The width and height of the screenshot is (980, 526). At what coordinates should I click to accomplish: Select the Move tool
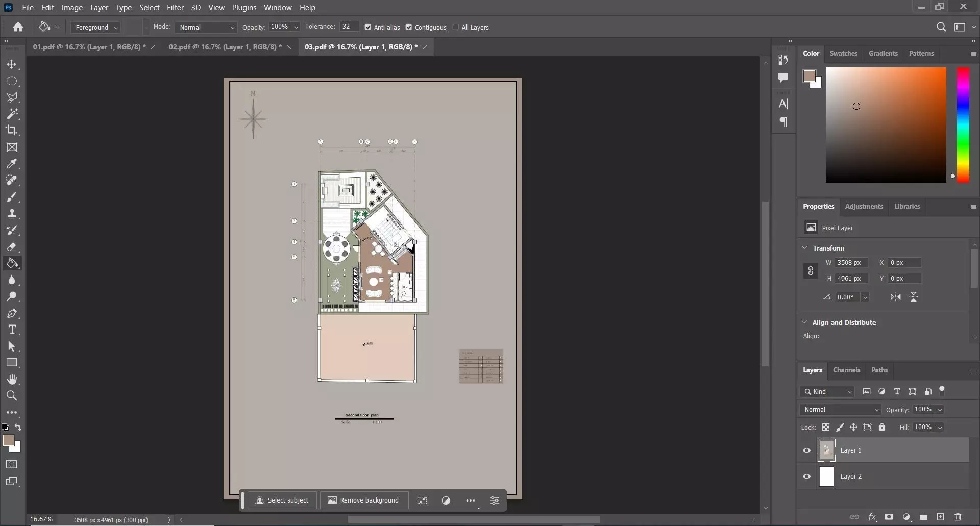click(x=12, y=65)
